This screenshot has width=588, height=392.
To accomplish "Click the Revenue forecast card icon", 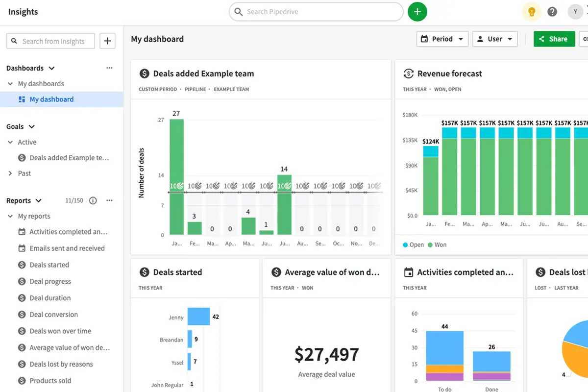I will 408,73.
